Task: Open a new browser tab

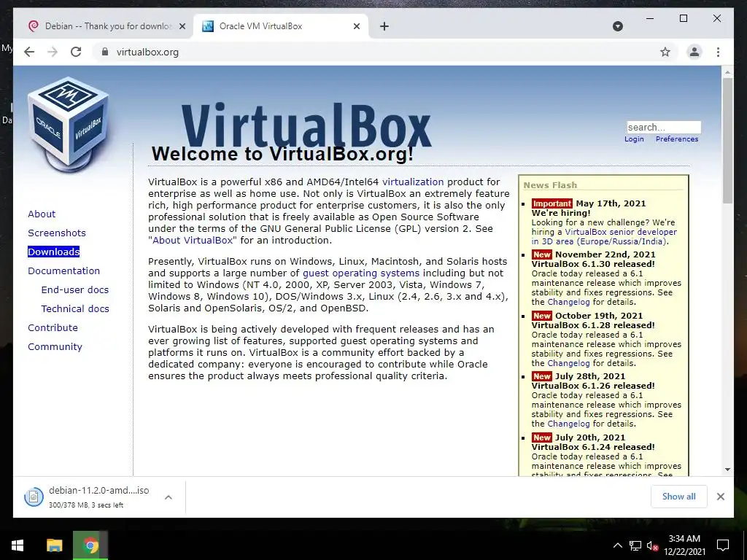Action: (x=384, y=26)
